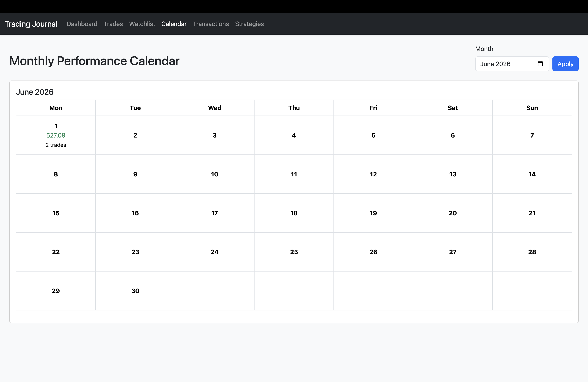Select day 29 in the calendar
Screen dimensions: 588x382
(56, 291)
